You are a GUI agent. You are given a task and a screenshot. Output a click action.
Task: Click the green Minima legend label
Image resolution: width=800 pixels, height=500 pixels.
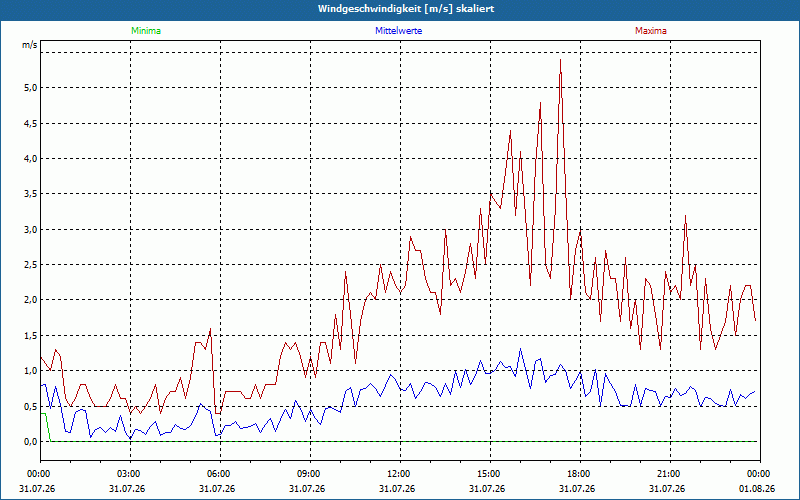click(146, 31)
